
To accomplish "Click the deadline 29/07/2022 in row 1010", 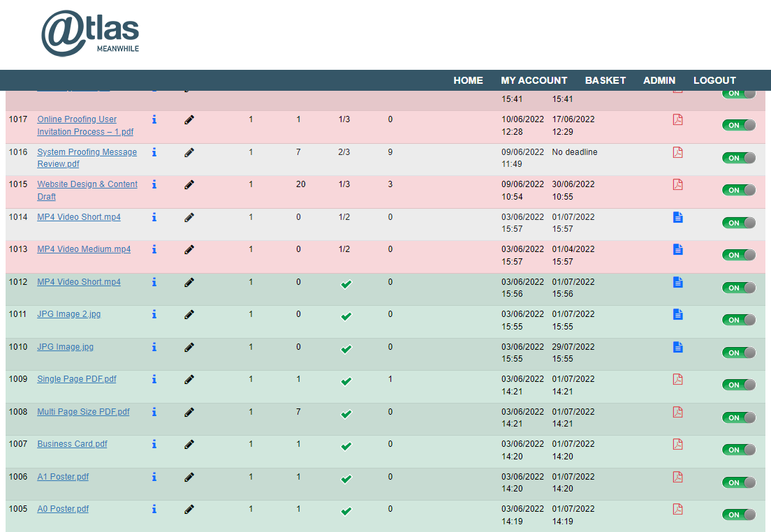I will point(573,346).
